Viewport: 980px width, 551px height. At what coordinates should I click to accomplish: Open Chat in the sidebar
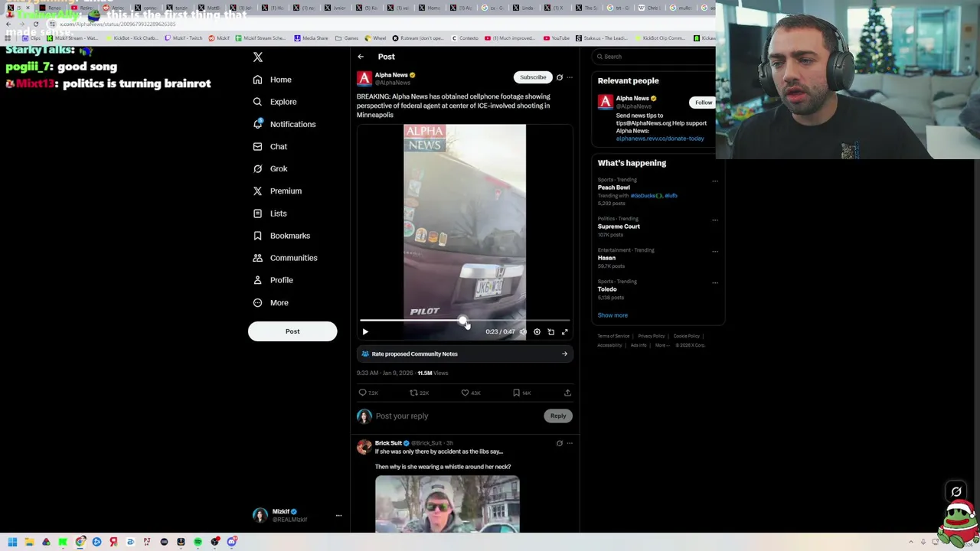[269, 146]
